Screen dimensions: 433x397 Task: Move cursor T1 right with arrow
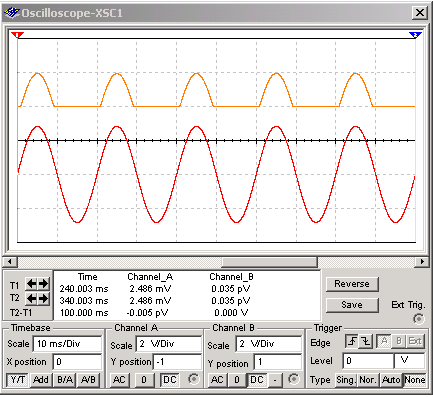(43, 284)
